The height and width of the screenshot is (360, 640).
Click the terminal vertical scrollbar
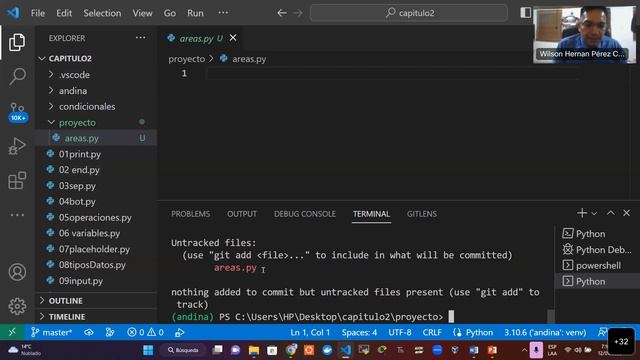click(x=551, y=316)
